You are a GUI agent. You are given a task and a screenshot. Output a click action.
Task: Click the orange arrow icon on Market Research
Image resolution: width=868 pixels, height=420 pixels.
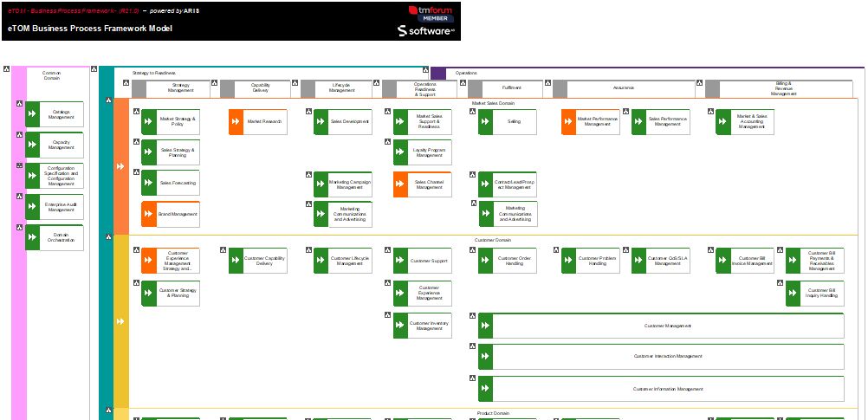coord(236,122)
